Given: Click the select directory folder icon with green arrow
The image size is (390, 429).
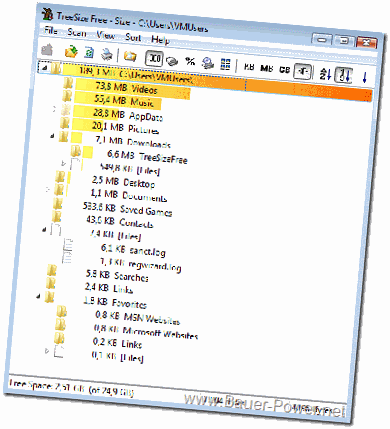Looking at the screenshot, I should [71, 51].
